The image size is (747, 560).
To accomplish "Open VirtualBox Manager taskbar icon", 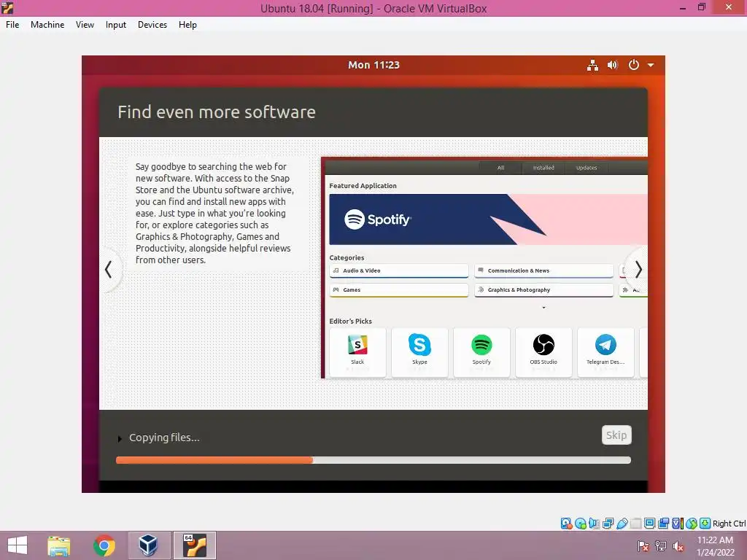I will click(149, 545).
